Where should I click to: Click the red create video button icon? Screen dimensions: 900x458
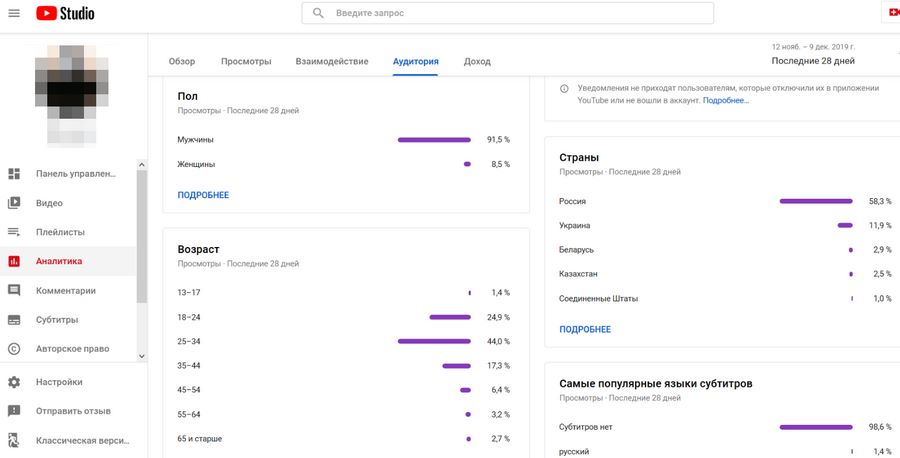[x=893, y=13]
